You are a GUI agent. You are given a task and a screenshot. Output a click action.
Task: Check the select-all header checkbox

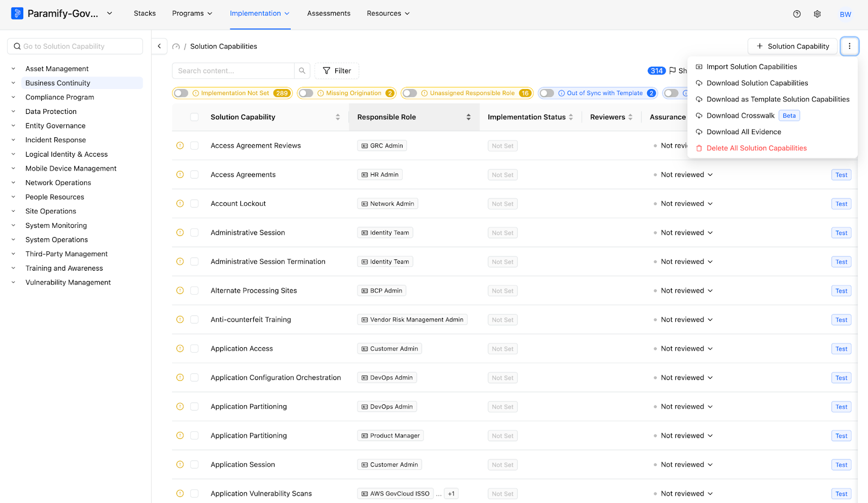point(194,117)
